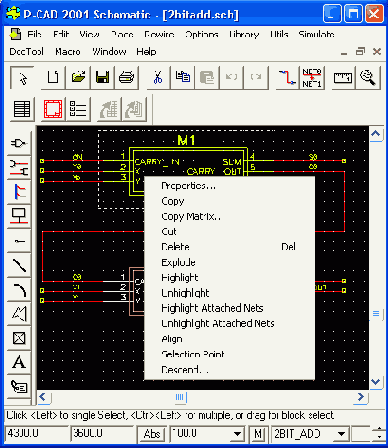Click the red square frame icon
This screenshot has height=448, width=388.
(53, 109)
